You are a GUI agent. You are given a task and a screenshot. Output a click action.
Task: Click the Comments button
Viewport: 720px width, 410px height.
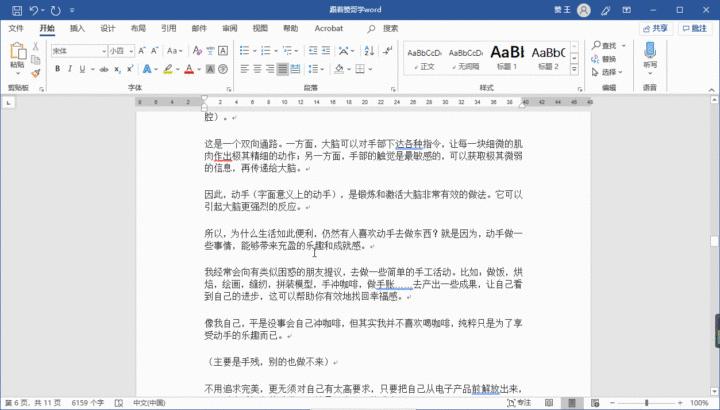(x=695, y=28)
